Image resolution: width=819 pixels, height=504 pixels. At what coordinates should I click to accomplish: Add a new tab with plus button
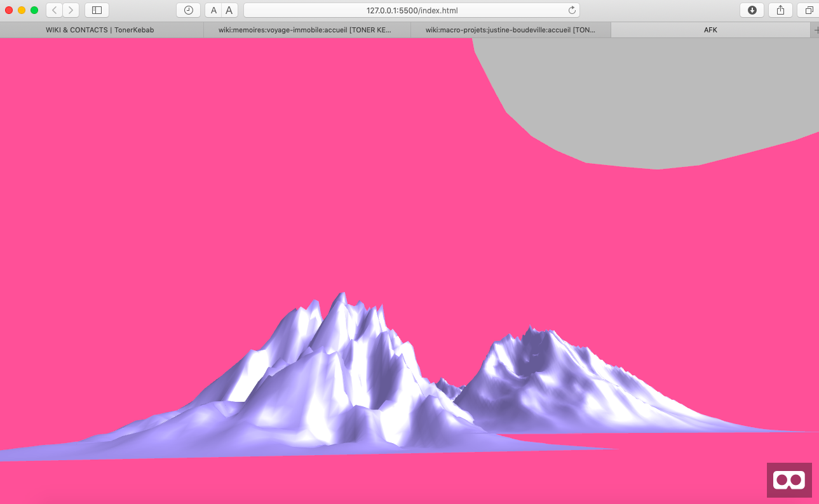[x=815, y=30]
